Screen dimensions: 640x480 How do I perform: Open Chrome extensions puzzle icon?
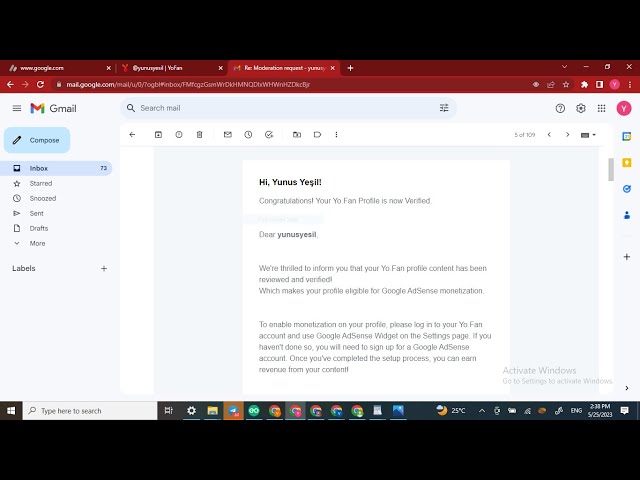584,84
